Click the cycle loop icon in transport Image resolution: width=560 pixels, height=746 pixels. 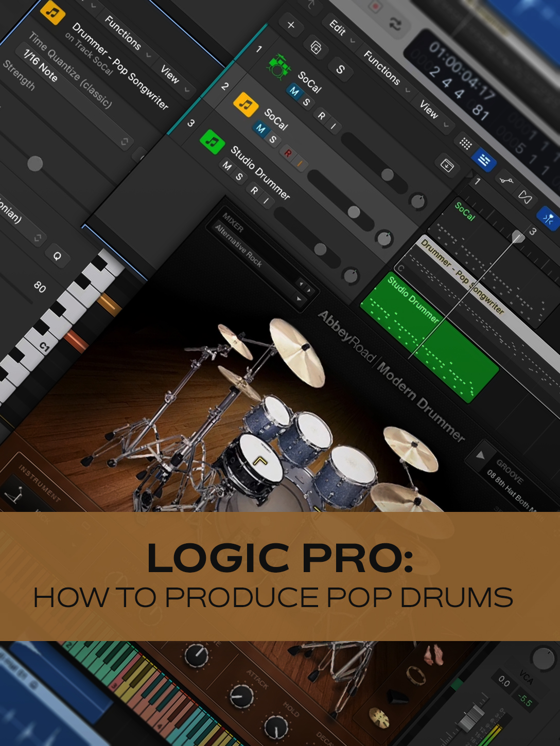[x=395, y=24]
